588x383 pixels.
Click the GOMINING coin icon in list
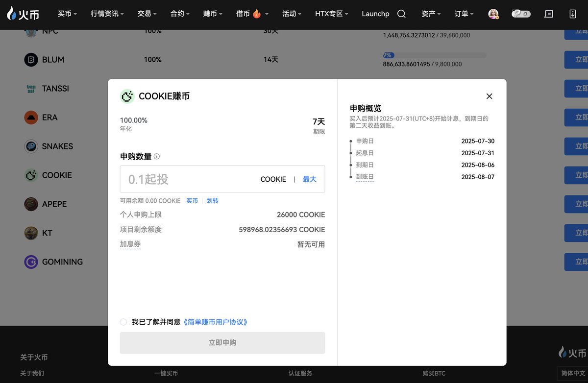coord(31,262)
